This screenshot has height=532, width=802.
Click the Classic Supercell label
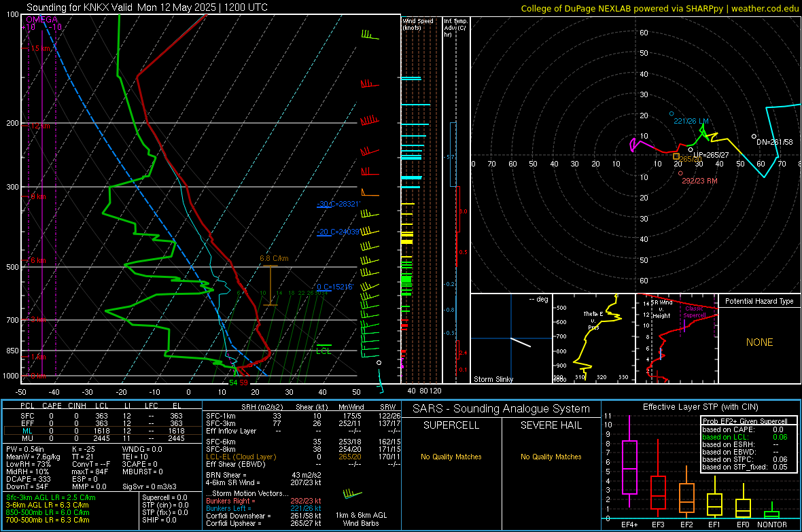(x=694, y=312)
